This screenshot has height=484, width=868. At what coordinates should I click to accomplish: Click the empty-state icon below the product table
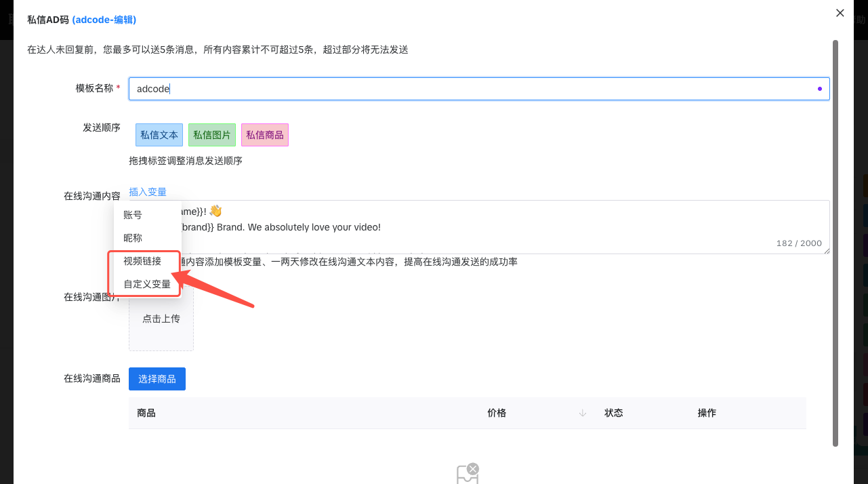[467, 473]
